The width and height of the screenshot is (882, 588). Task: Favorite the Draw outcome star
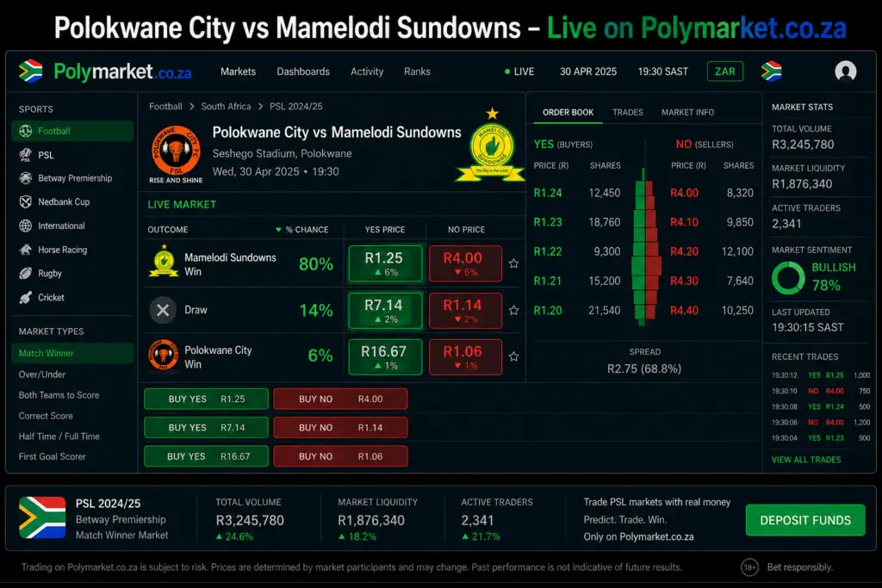point(513,310)
